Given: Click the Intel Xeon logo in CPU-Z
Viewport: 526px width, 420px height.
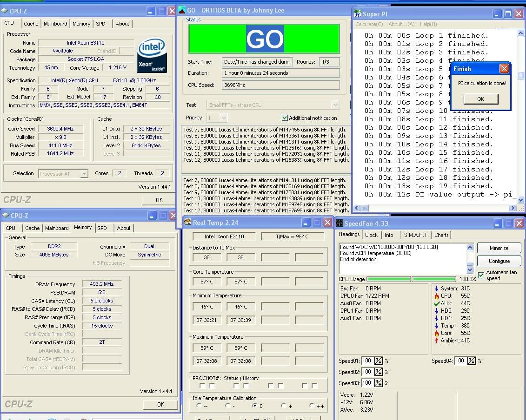Looking at the screenshot, I should (x=152, y=55).
